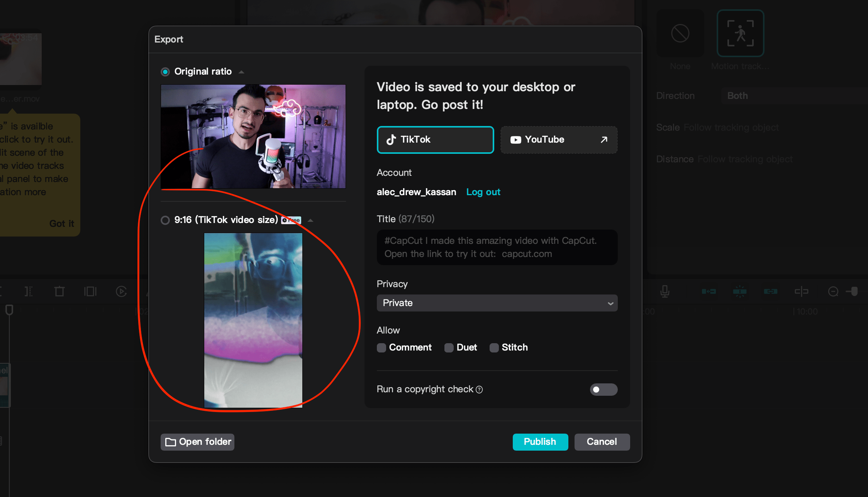Screen dimensions: 868x497
Task: Click the loop playback icon above the ruler
Action: point(121,292)
